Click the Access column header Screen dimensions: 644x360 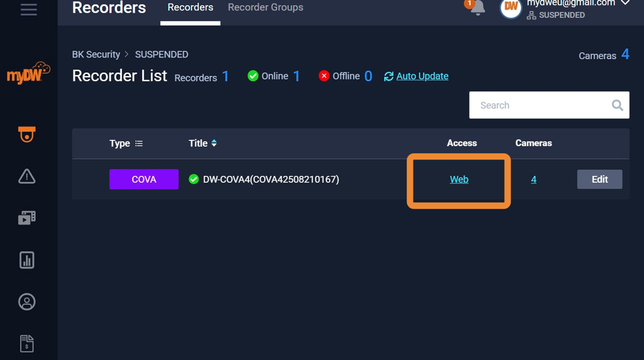(462, 143)
